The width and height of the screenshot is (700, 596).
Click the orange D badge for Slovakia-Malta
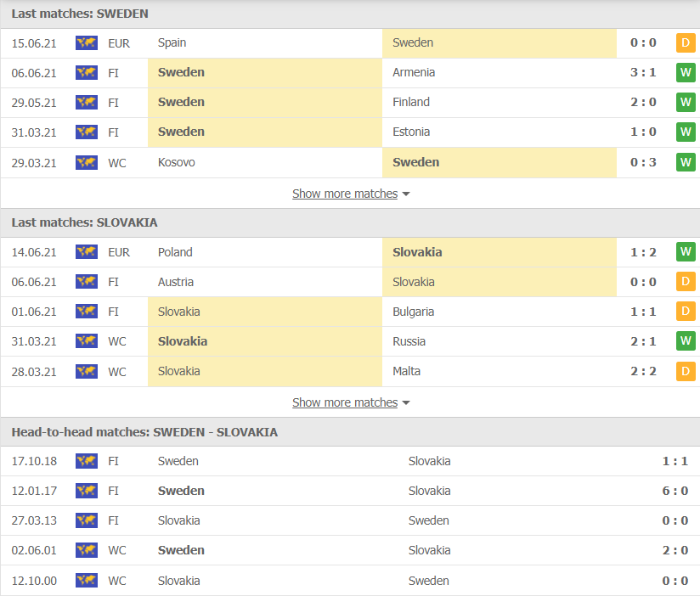pyautogui.click(x=686, y=371)
